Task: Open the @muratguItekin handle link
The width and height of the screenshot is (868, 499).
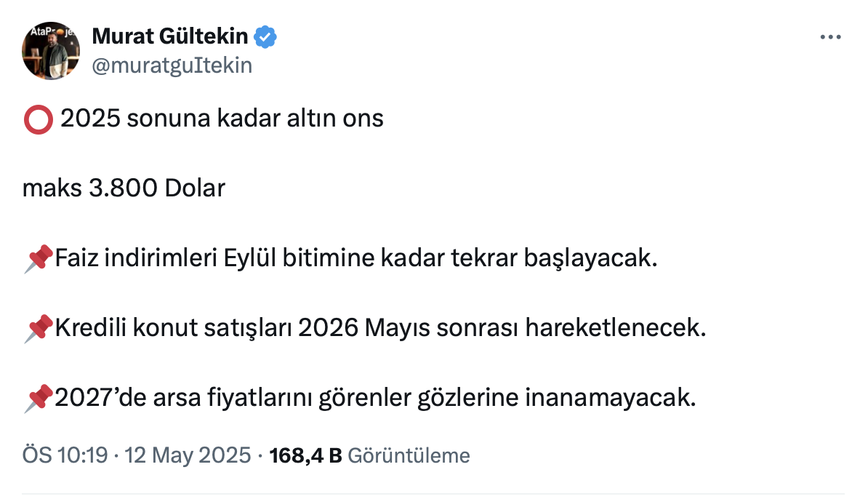Action: point(172,65)
